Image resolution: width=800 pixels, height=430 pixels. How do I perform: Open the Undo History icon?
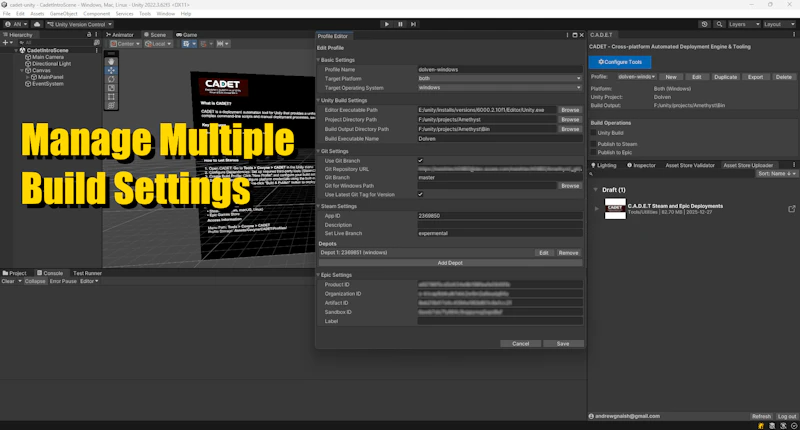705,24
